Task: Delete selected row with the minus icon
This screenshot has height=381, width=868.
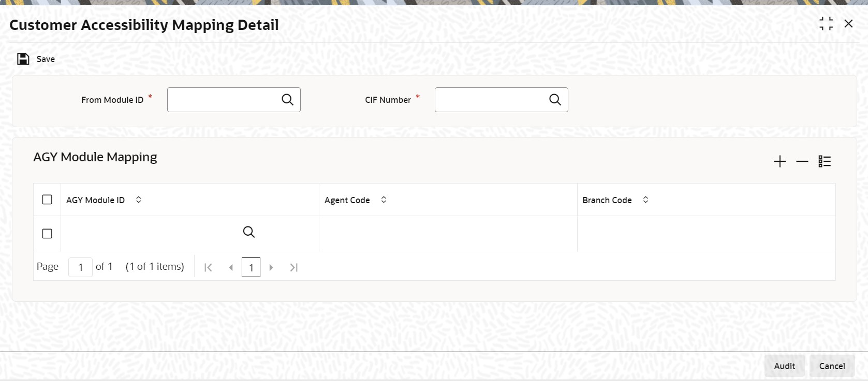Action: point(802,161)
